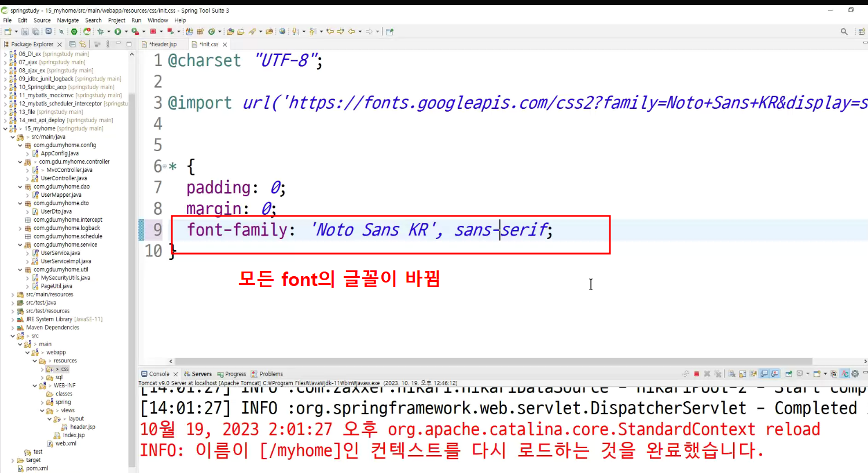Open the perspective switcher icon
Viewport: 868px width, 473px height.
(x=862, y=31)
